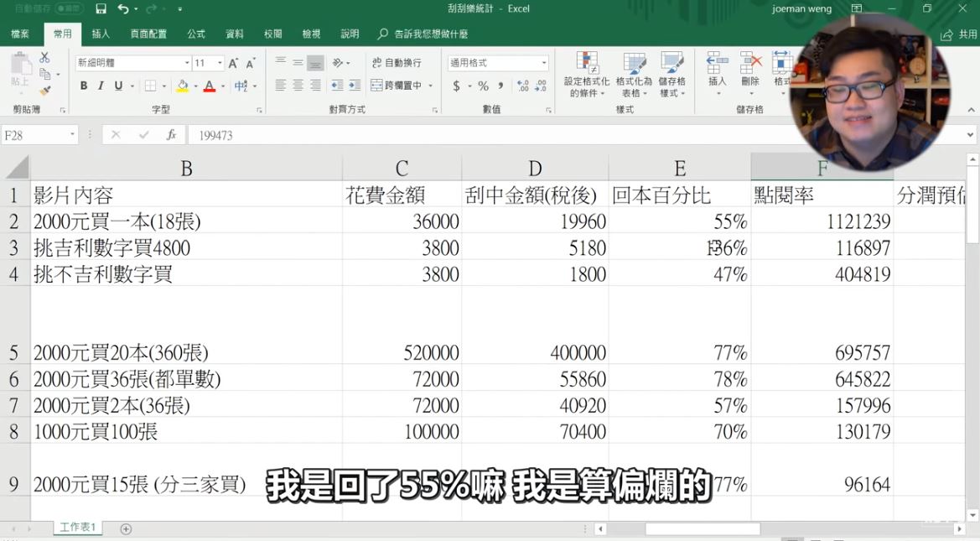Click the Insert Function fx icon
This screenshot has height=541, width=980.
click(171, 135)
